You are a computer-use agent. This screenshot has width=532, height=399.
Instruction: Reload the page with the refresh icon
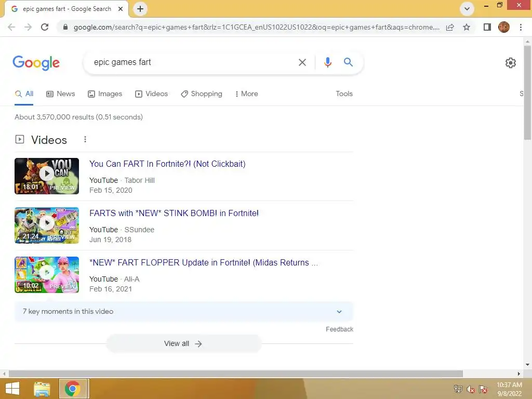click(x=45, y=27)
